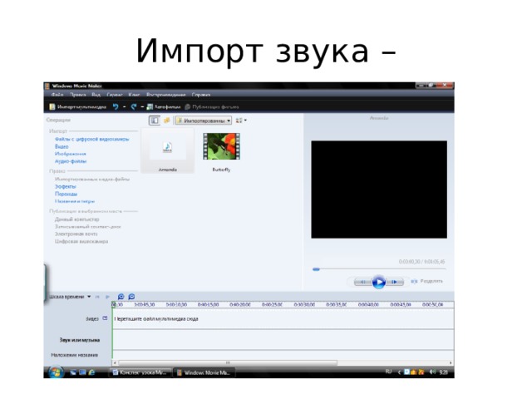Click the 0:00:40,00 timeline ruler mark
The height and width of the screenshot is (399, 532).
[x=368, y=305]
